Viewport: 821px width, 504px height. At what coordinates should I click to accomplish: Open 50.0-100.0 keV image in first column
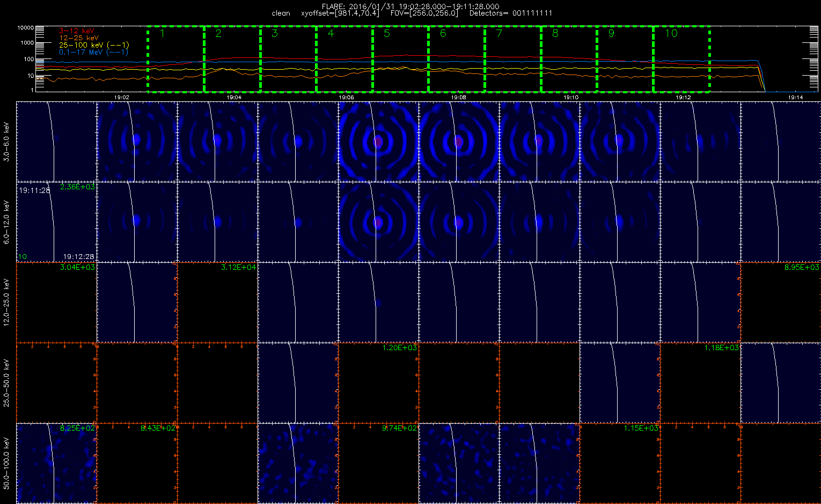pos(56,463)
